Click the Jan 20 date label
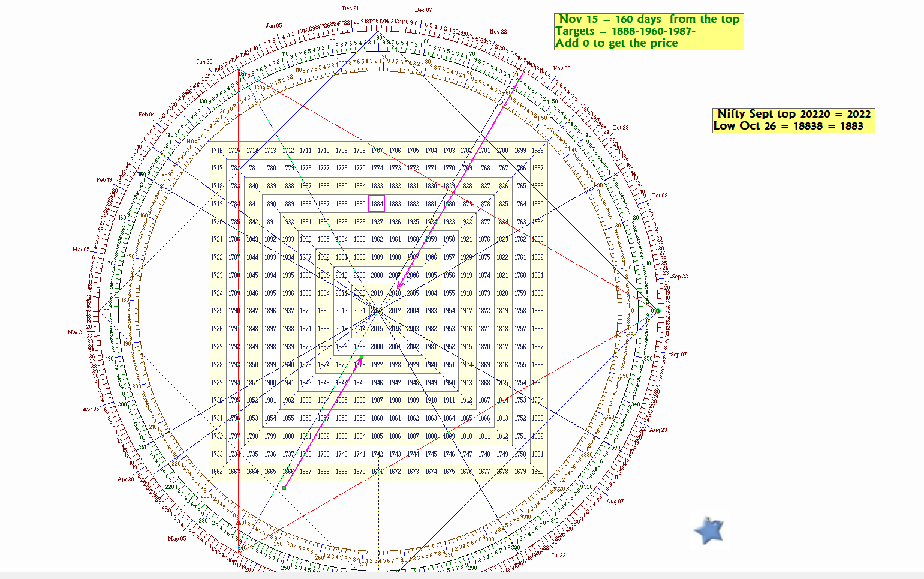924x579 pixels. (204, 62)
